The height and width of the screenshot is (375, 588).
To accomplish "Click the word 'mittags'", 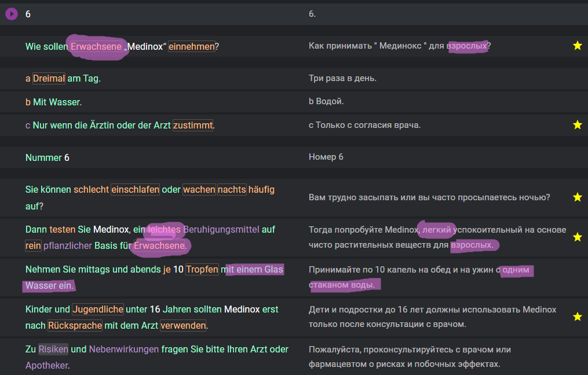I will (94, 269).
